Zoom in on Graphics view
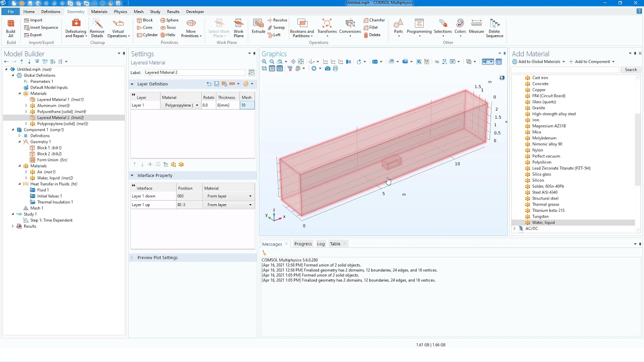 (264, 62)
